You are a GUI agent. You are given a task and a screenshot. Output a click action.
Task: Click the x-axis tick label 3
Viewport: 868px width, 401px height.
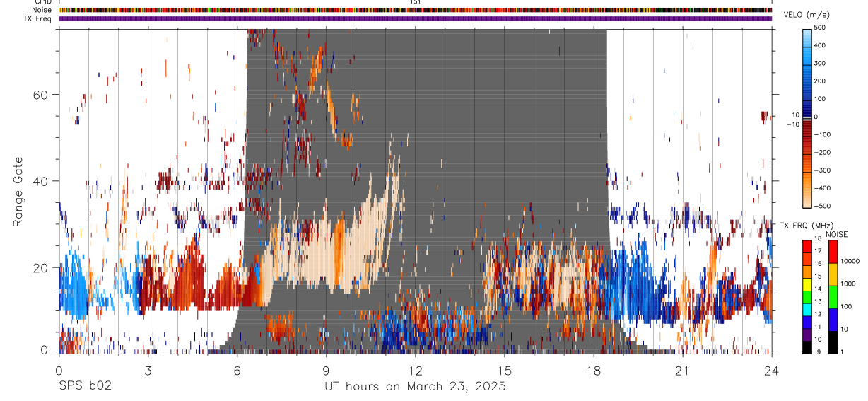point(148,370)
